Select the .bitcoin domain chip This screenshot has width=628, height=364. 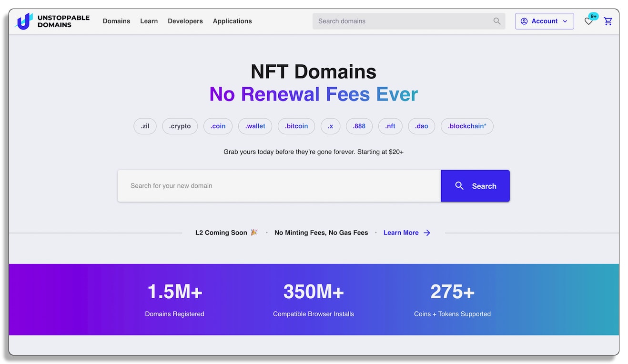[296, 126]
